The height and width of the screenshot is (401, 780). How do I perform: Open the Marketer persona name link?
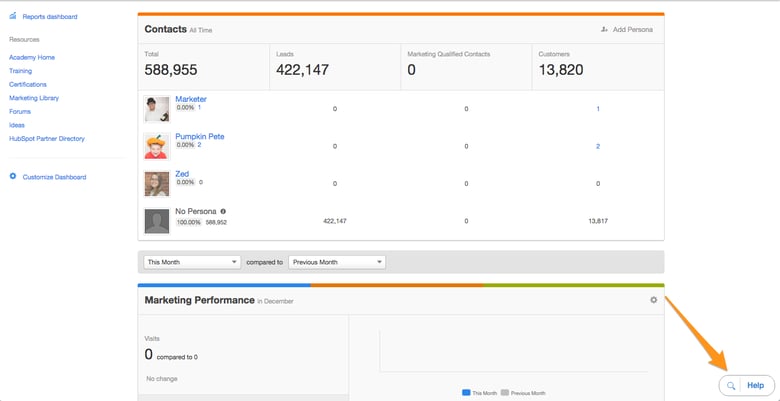click(x=191, y=99)
